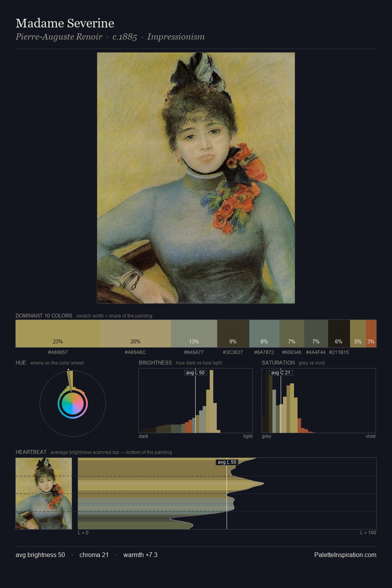Click the 'avg L 50' brightness histogram label
Viewport: 392px width, 588px height.
tap(195, 373)
